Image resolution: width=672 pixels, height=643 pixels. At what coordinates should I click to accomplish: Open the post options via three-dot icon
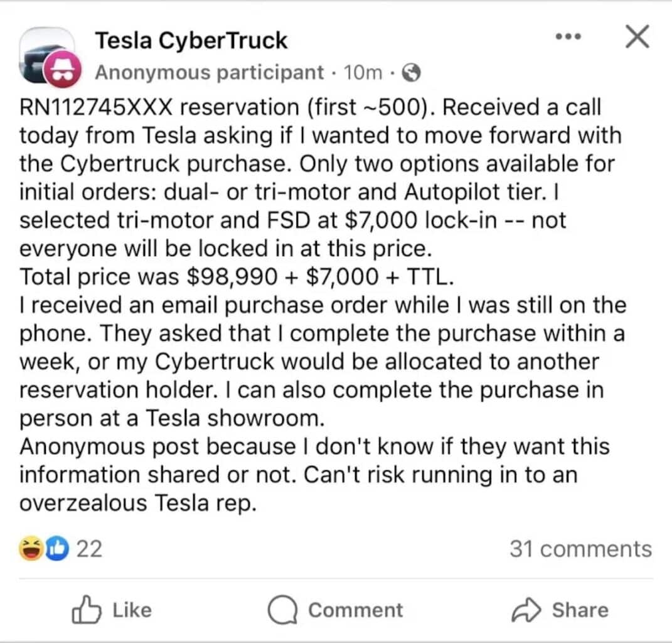tap(568, 36)
